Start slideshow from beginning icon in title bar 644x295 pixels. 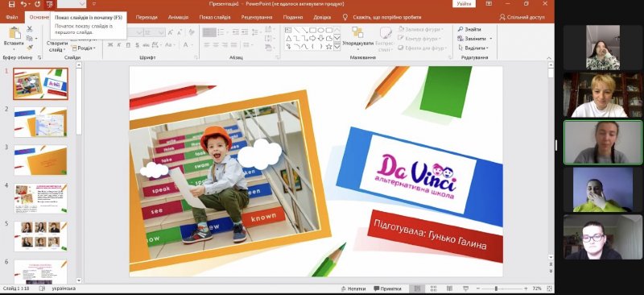click(50, 4)
